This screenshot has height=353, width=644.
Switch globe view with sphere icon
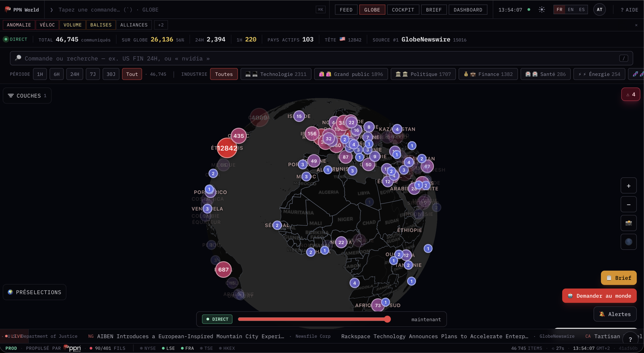(628, 242)
